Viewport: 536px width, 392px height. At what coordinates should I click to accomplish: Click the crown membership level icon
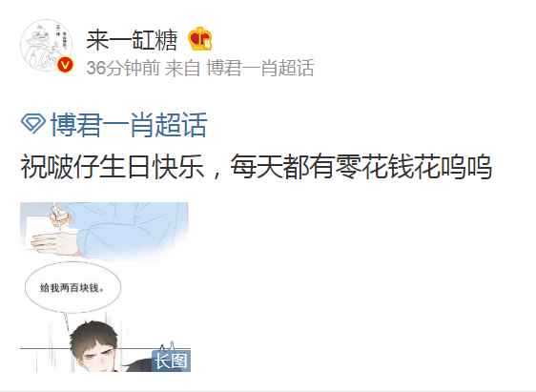pos(200,39)
